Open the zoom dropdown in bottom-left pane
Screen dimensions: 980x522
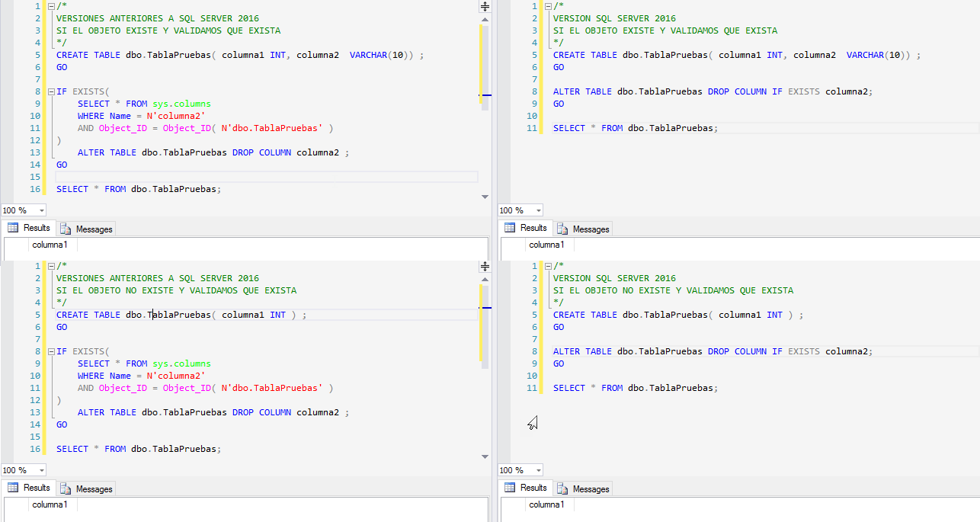tap(40, 469)
